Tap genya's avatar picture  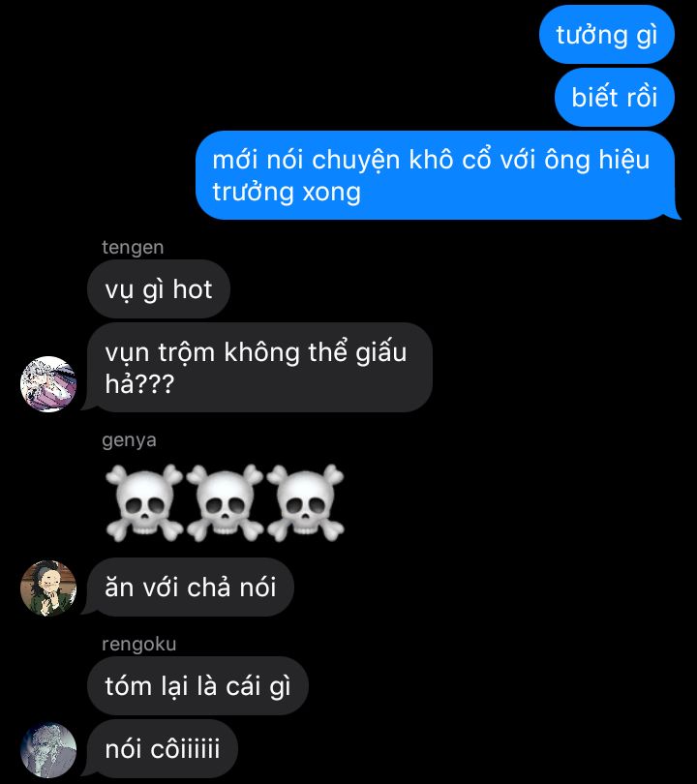[48, 588]
